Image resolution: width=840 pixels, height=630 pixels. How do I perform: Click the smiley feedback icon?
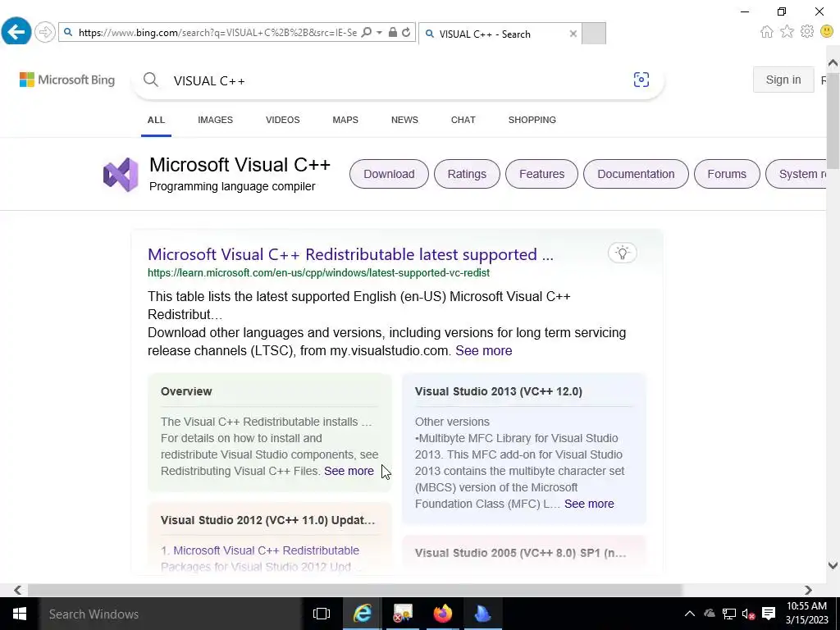click(x=827, y=32)
